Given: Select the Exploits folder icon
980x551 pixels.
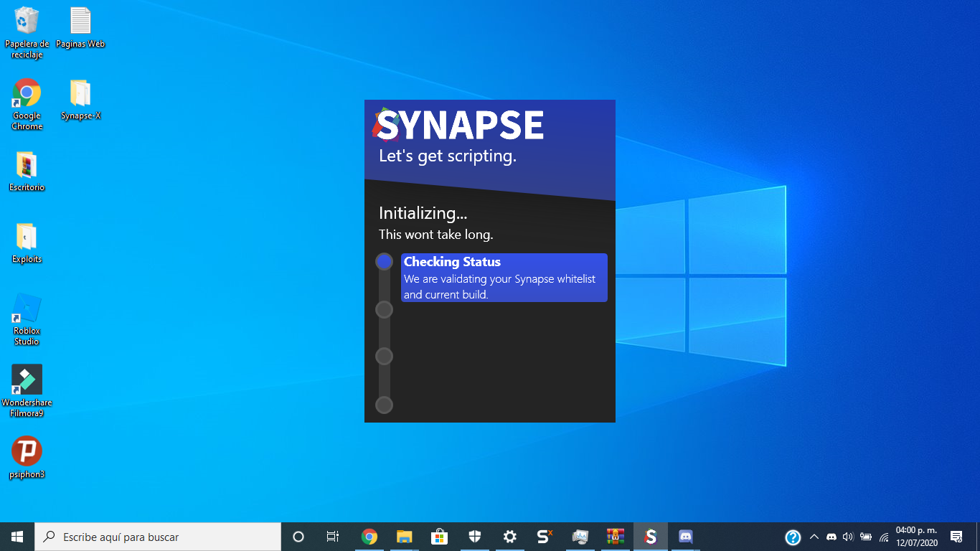Looking at the screenshot, I should (27, 242).
